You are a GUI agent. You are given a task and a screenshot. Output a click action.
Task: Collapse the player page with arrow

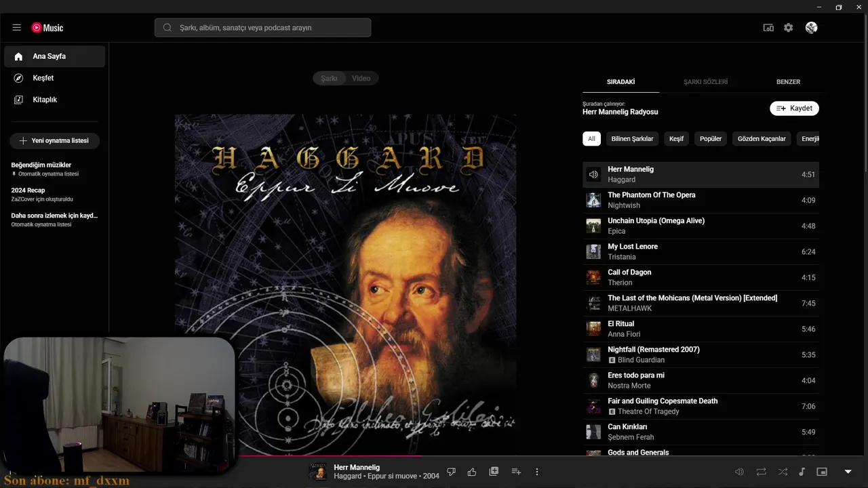pos(848,472)
